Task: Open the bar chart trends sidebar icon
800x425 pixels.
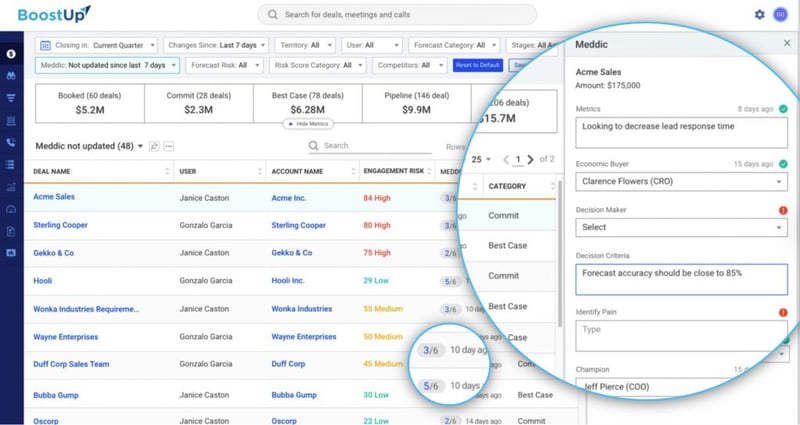Action: point(11,187)
